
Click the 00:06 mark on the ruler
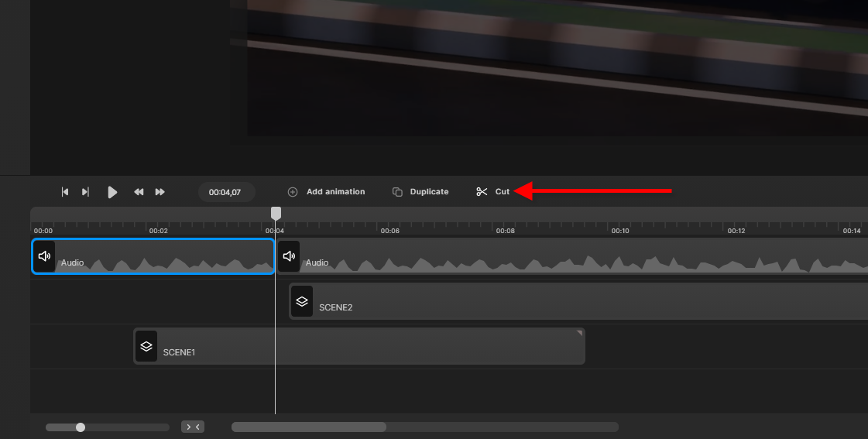[389, 230]
